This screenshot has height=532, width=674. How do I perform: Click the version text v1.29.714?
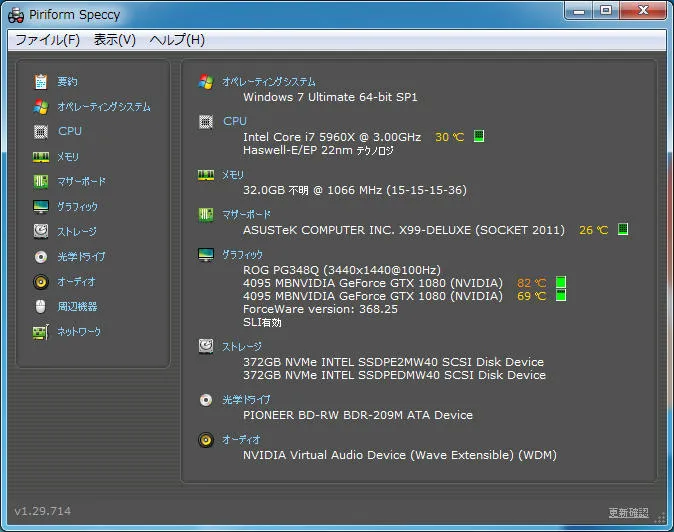43,511
